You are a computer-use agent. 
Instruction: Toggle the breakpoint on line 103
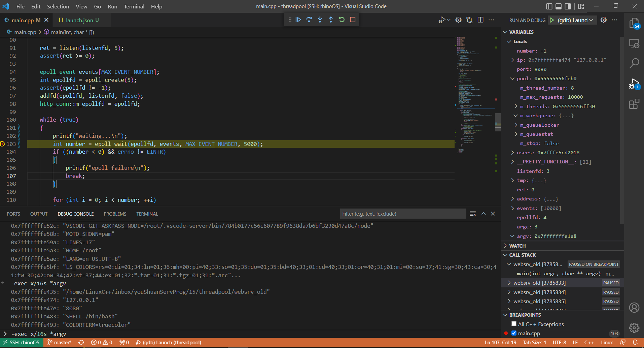click(x=3, y=144)
